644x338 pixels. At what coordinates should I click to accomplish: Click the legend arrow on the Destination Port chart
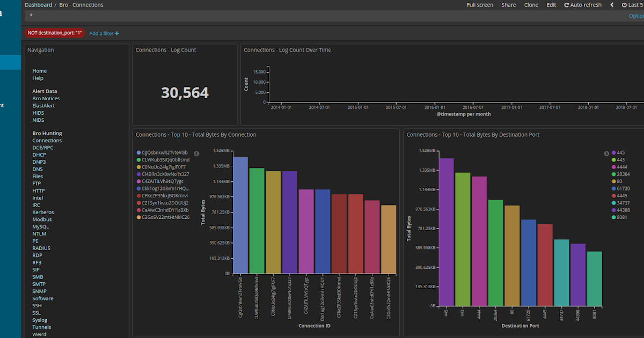606,154
